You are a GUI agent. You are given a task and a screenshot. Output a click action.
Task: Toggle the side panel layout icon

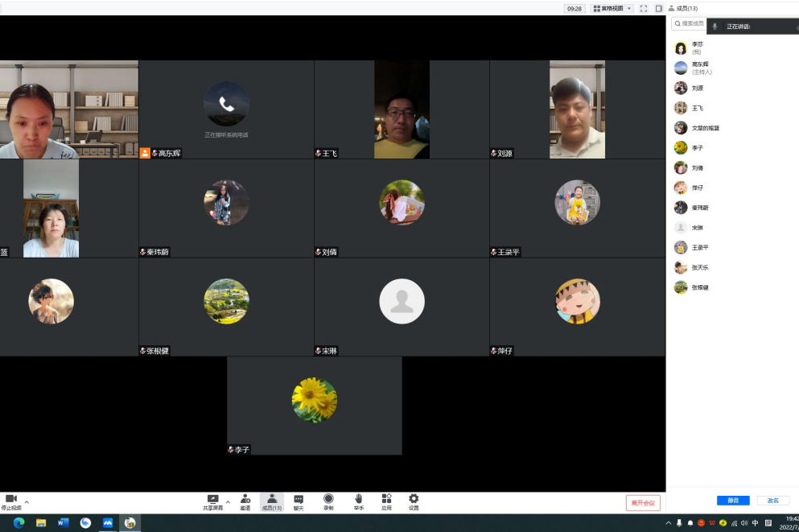click(659, 9)
